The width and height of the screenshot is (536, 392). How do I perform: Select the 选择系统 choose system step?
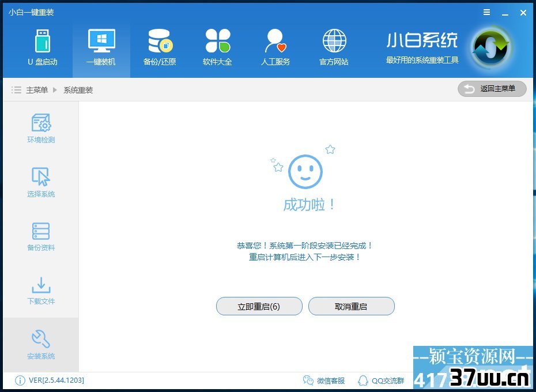click(41, 182)
